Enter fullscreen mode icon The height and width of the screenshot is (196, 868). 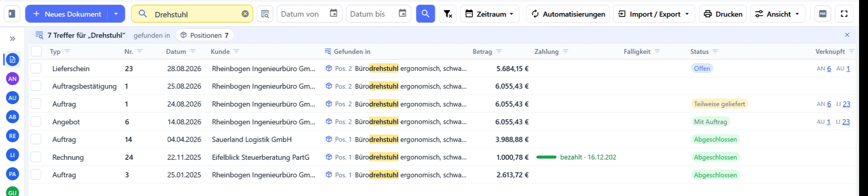(x=844, y=14)
